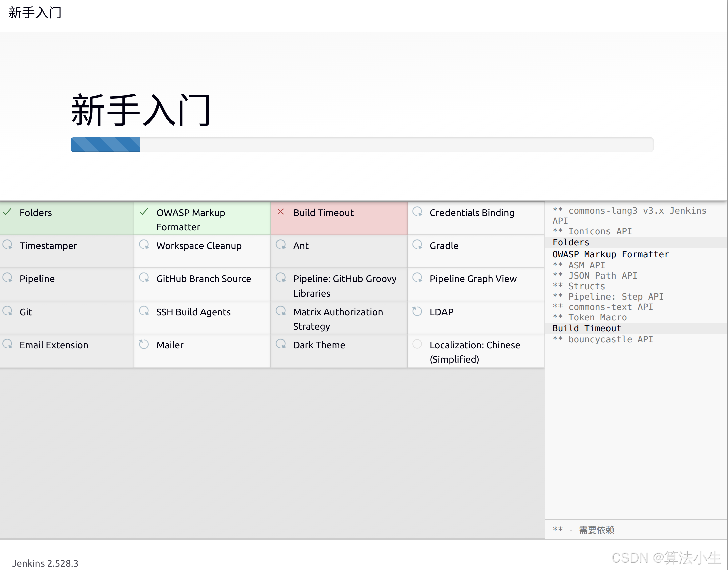Click the spinning icon beside LDAP
728x570 pixels.
[x=417, y=311]
